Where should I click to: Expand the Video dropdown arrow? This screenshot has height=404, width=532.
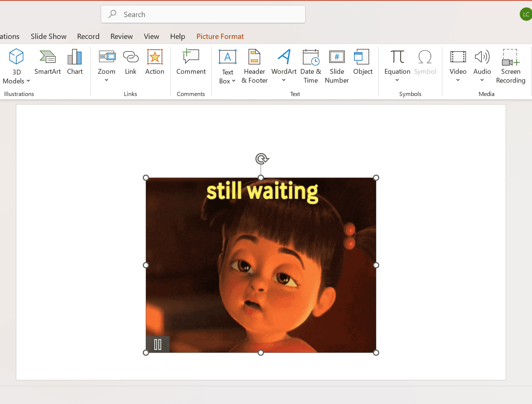458,80
